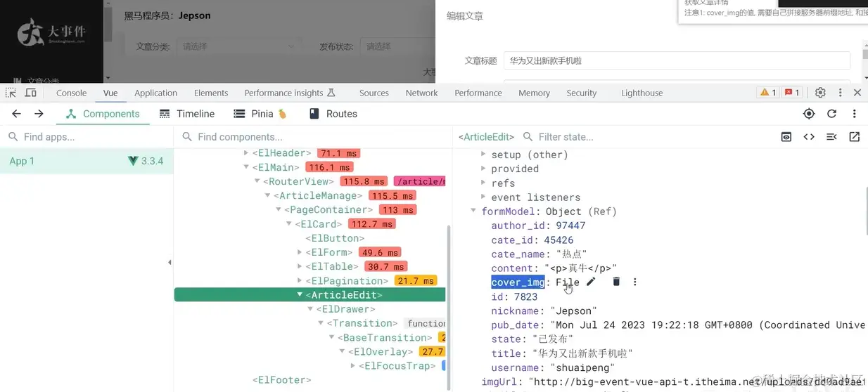Screen dimensions: 868x392
Task: Expand the ElTable component node
Action: point(300,266)
